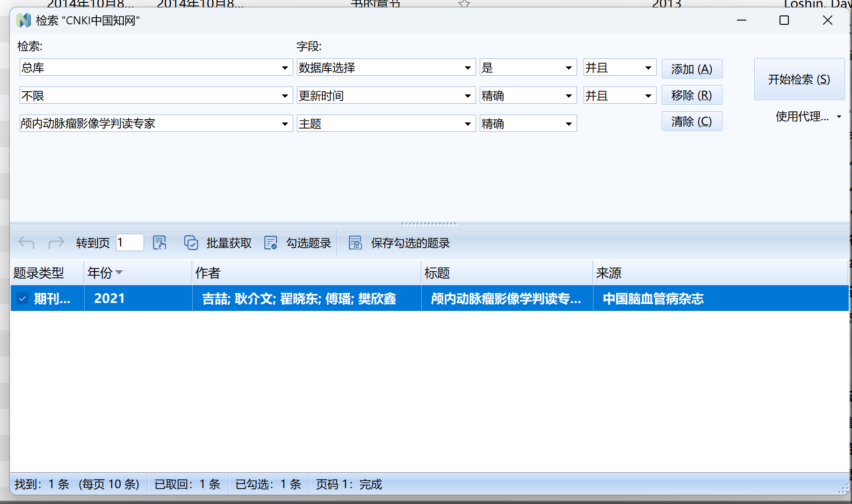Click the 清除 (C) button
852x504 pixels.
pos(692,121)
